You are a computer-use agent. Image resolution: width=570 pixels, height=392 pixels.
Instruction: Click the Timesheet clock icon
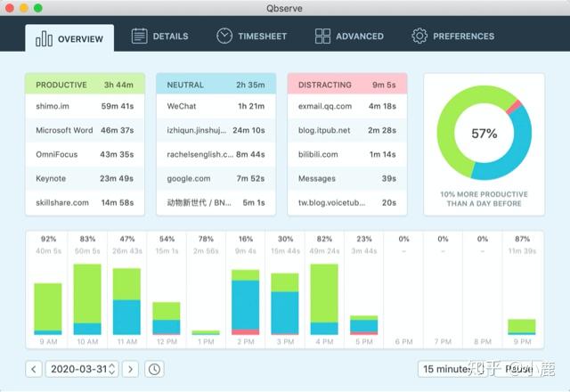coord(224,36)
